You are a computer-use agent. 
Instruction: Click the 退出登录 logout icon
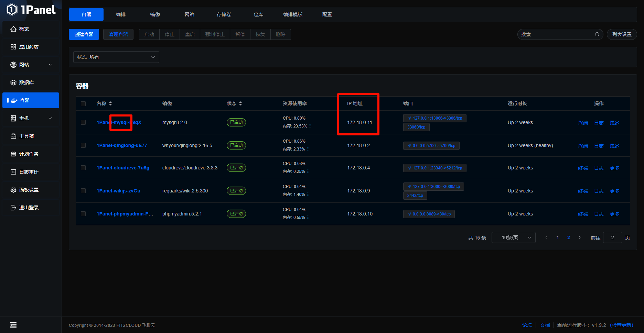[13, 208]
